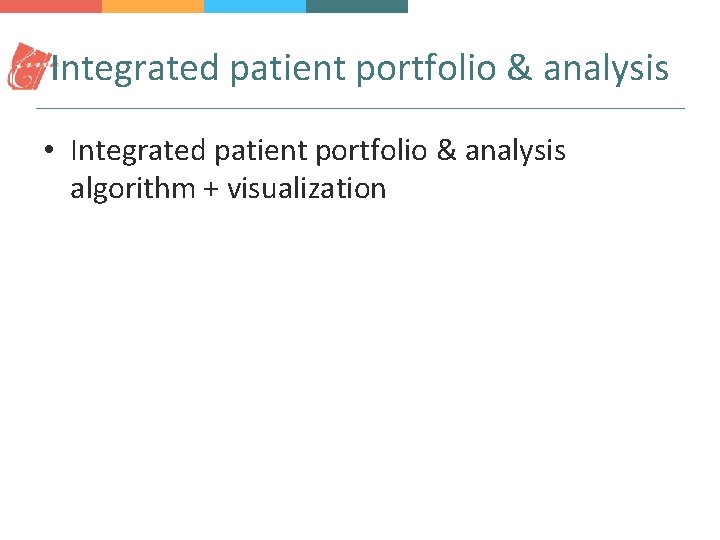Select the orange color bar at top

(x=153, y=6)
